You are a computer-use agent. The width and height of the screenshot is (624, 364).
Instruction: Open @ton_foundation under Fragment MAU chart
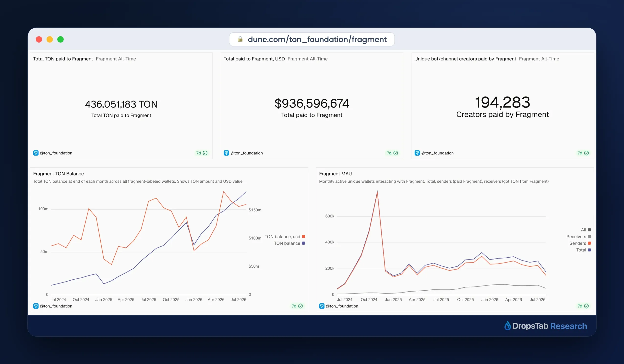pyautogui.click(x=342, y=306)
